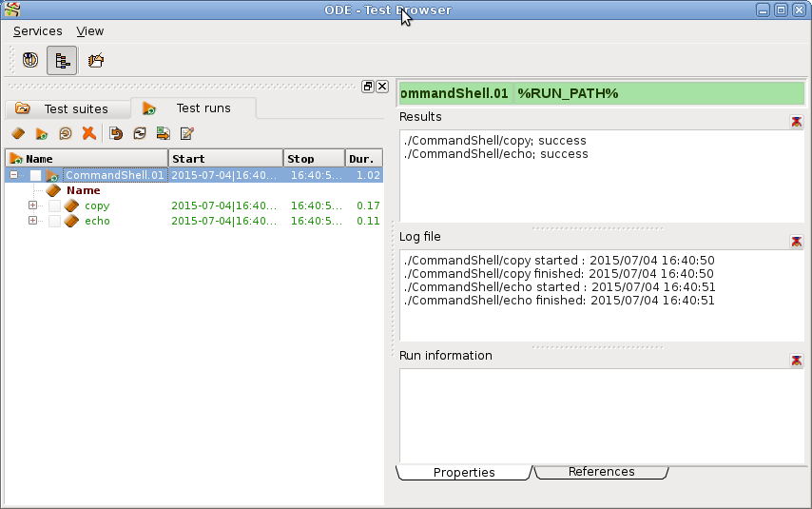Tick the checkbox next to copy

[54, 206]
